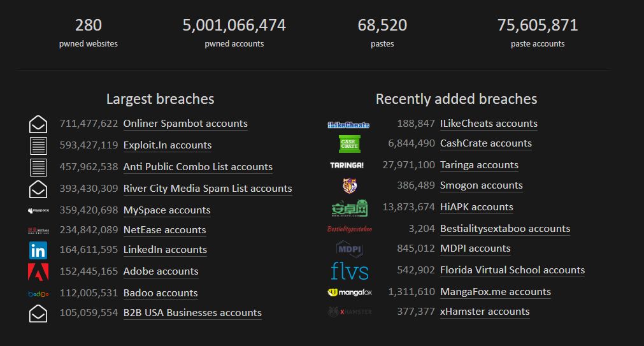This screenshot has width=644, height=346.
Task: Open River City Media Spam List link
Action: pos(207,189)
